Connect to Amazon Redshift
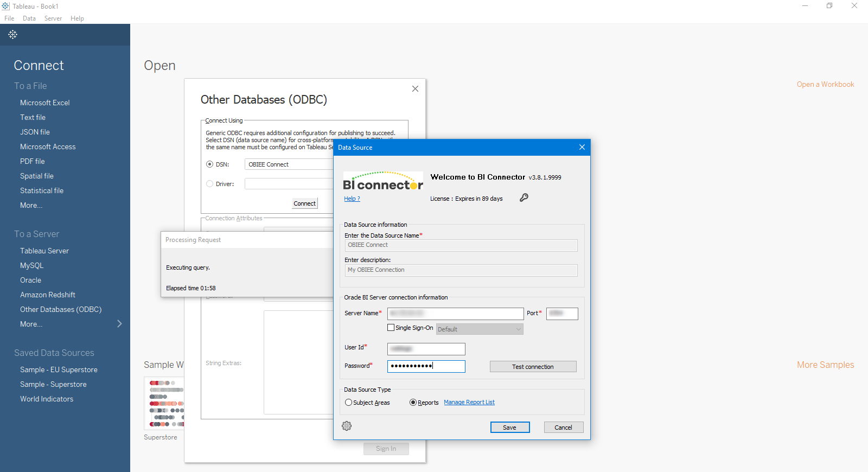The height and width of the screenshot is (472, 868). (x=48, y=295)
